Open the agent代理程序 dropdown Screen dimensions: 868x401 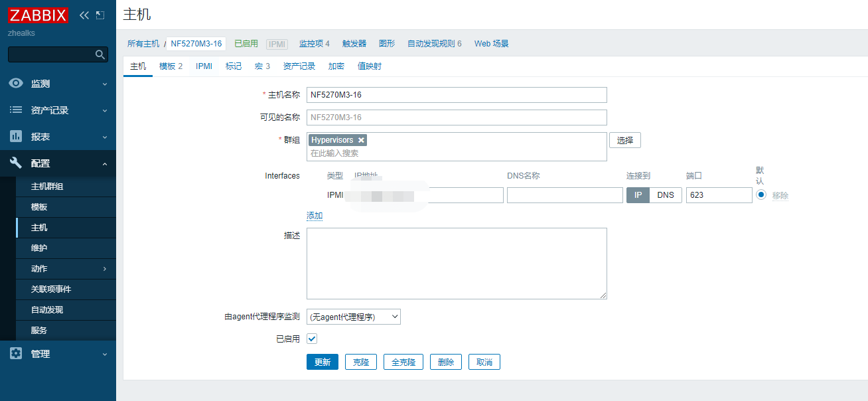pos(354,317)
